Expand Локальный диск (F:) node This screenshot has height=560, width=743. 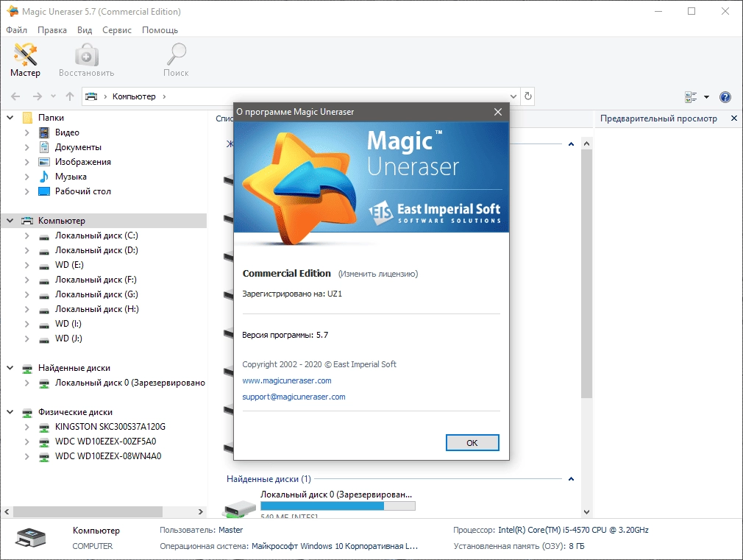click(x=27, y=280)
